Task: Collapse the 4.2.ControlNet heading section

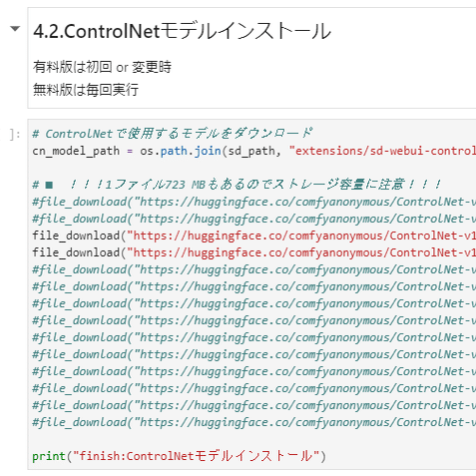Action: point(15,29)
